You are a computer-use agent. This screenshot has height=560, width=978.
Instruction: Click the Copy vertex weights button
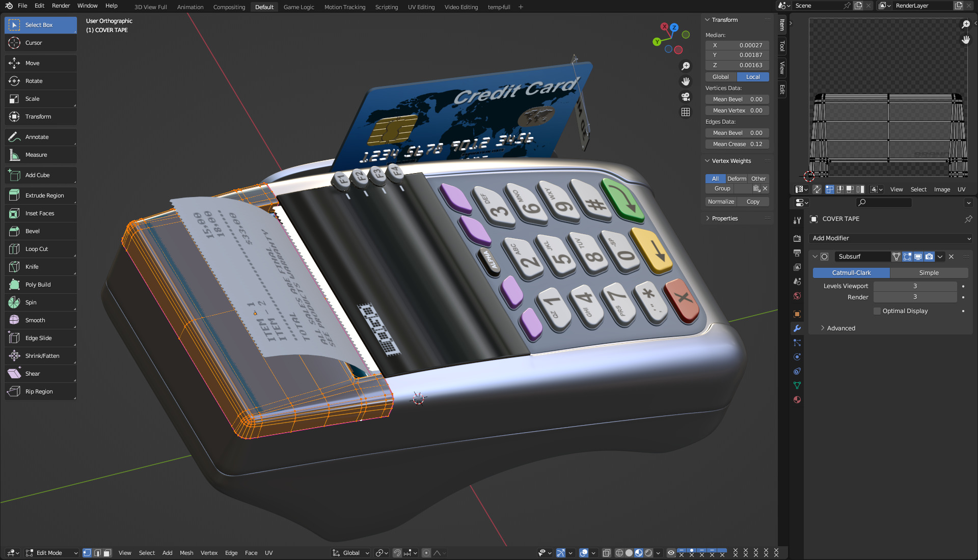(753, 202)
